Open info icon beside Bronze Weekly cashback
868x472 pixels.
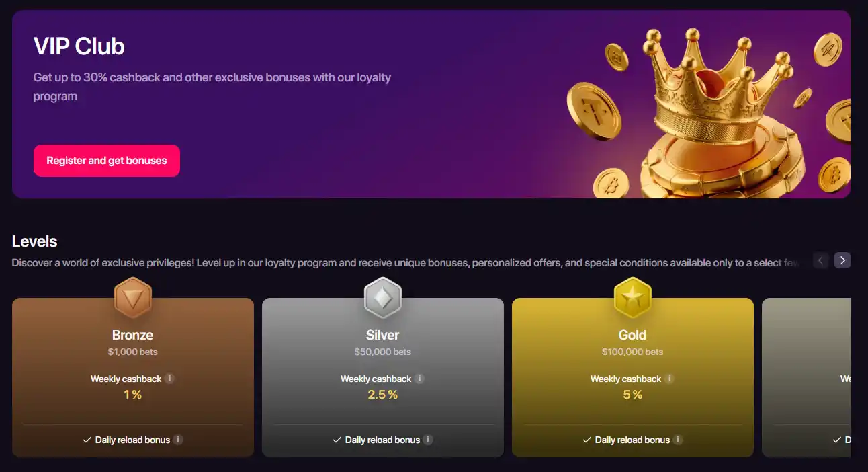(170, 379)
